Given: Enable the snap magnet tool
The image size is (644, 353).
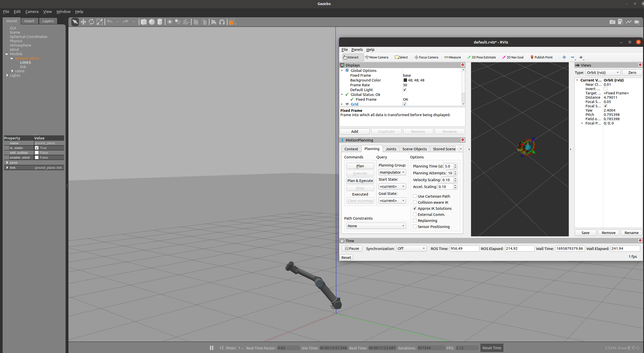Looking at the screenshot, I should click(222, 22).
